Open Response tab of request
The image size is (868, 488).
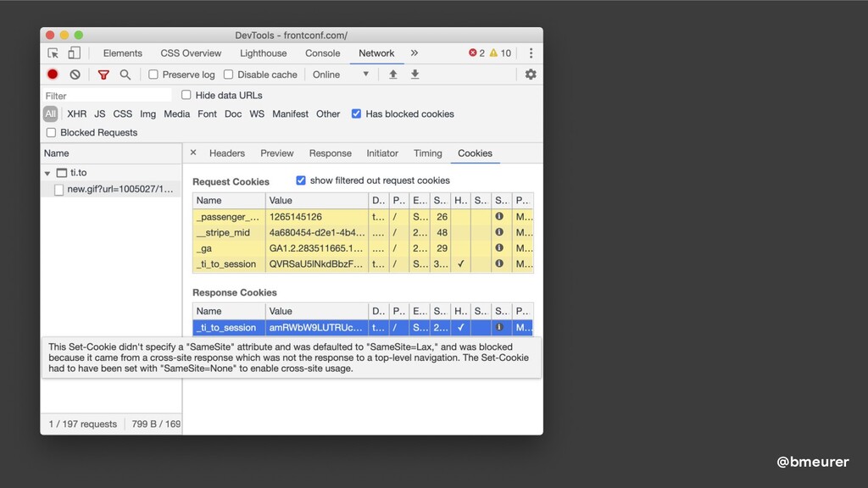point(330,153)
